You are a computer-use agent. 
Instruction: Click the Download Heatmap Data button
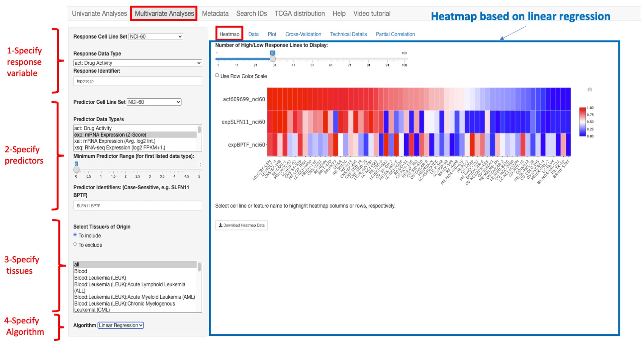(x=241, y=225)
